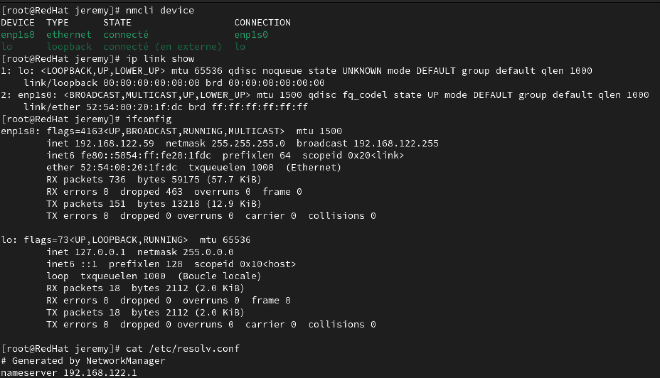The height and width of the screenshot is (378, 660).
Task: Click the '(Boucle locale)' text
Action: (219, 276)
